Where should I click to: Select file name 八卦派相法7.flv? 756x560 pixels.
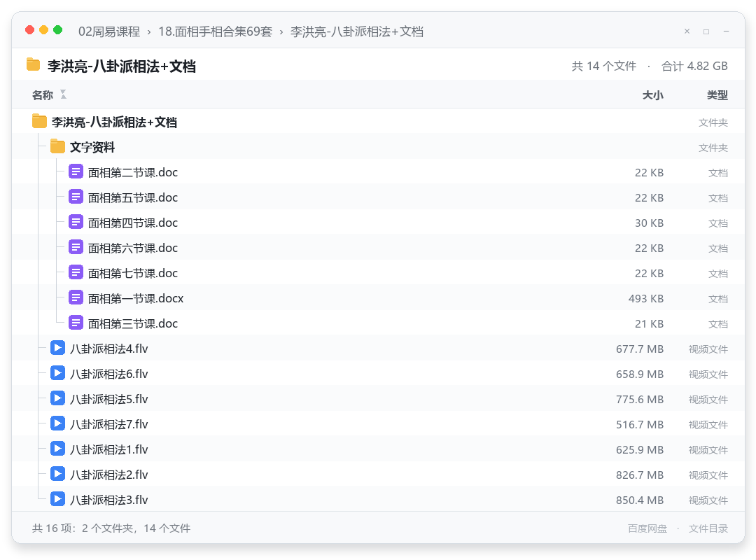(x=109, y=424)
